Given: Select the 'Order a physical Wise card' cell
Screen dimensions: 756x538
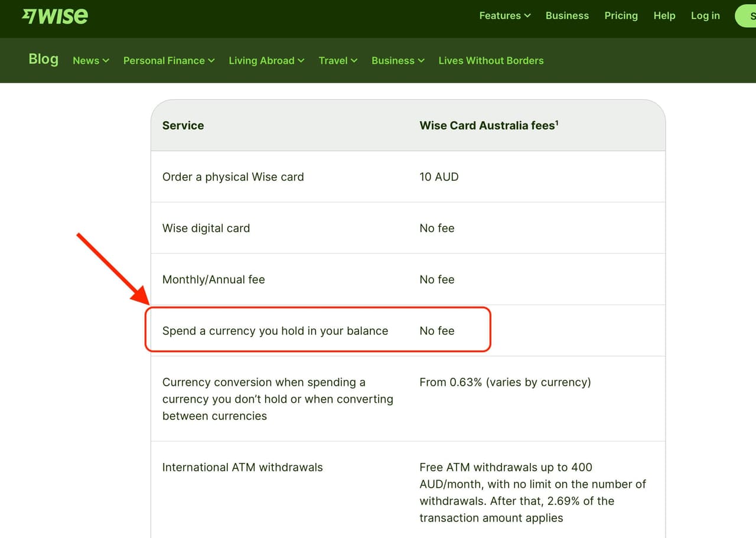Looking at the screenshot, I should pyautogui.click(x=233, y=177).
